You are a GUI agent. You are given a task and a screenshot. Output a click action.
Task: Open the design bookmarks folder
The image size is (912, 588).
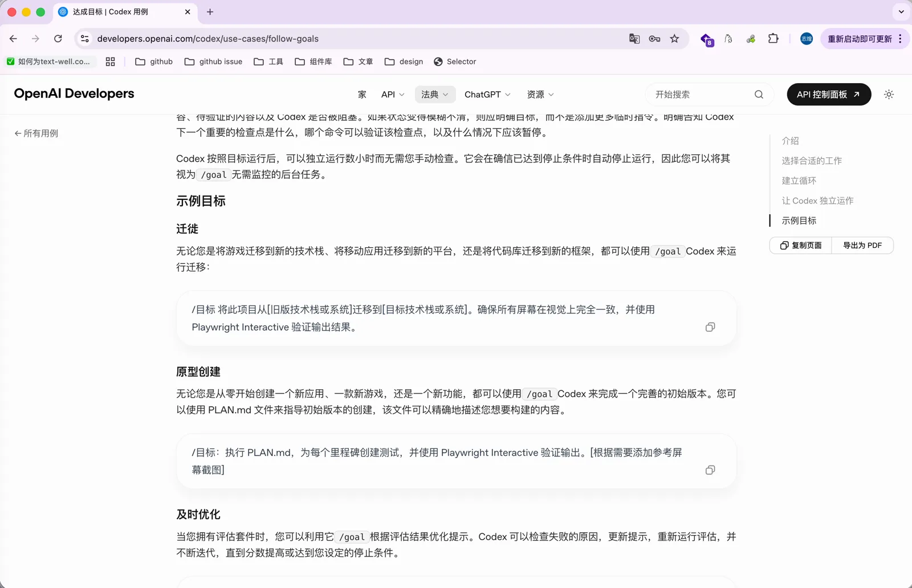point(404,62)
